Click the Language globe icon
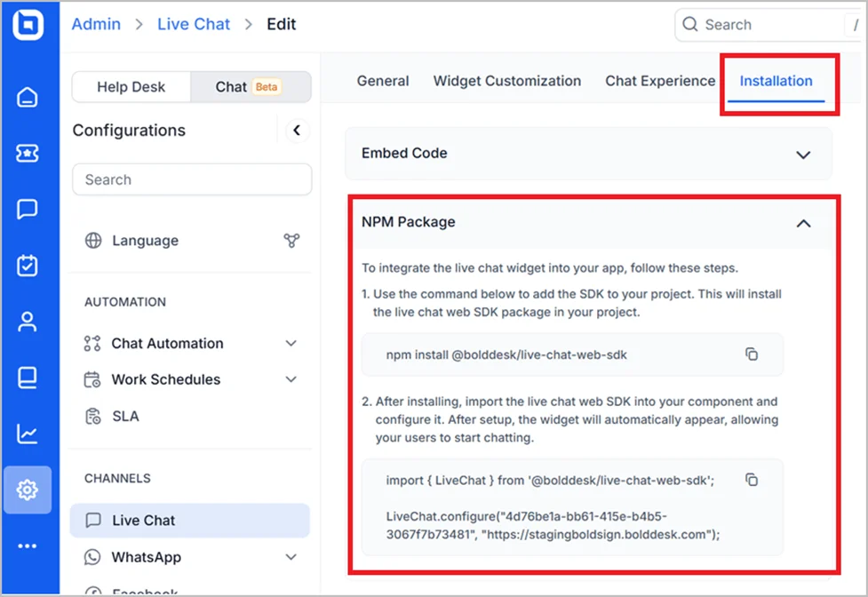 point(93,241)
